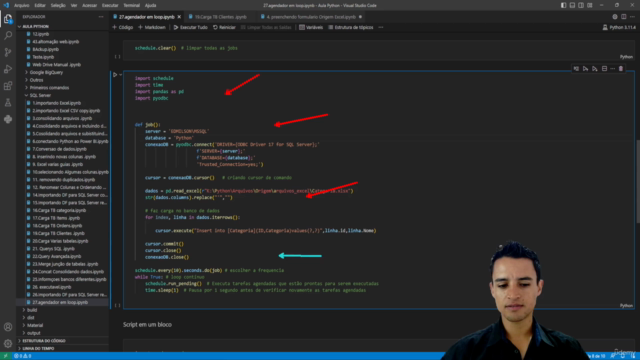Viewport: 640px width, 360px height.
Task: Execute above cells icon
Action: 585,69
